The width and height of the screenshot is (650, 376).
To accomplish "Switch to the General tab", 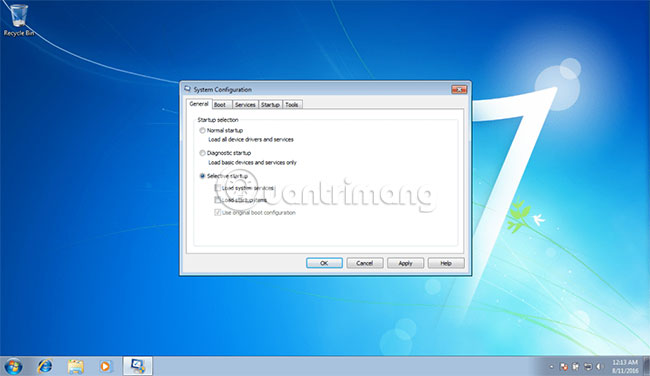I will pyautogui.click(x=199, y=104).
